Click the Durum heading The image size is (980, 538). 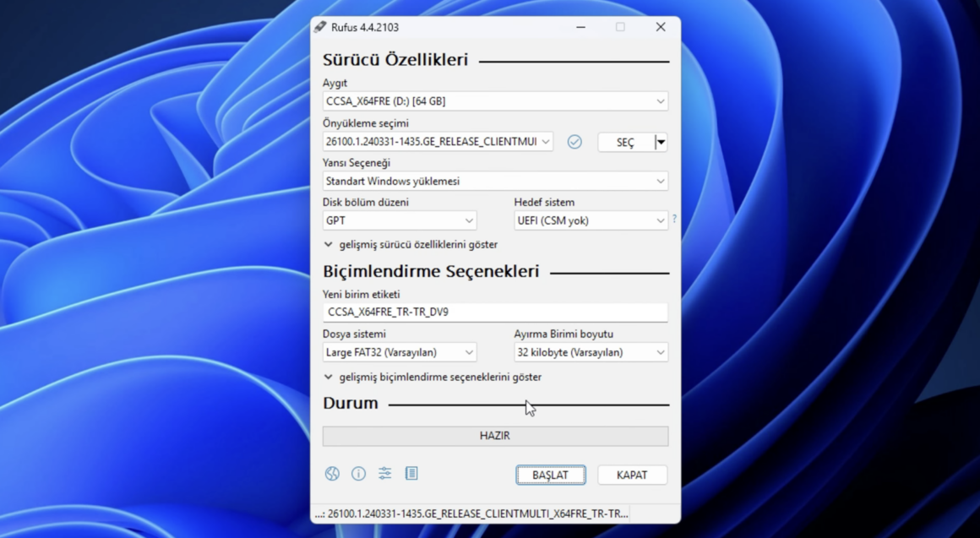pos(350,403)
